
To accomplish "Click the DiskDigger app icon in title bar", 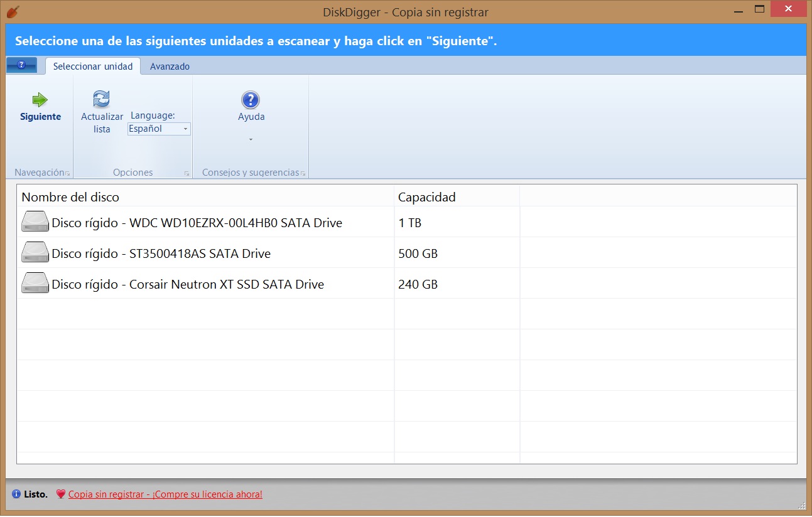I will 13,11.
